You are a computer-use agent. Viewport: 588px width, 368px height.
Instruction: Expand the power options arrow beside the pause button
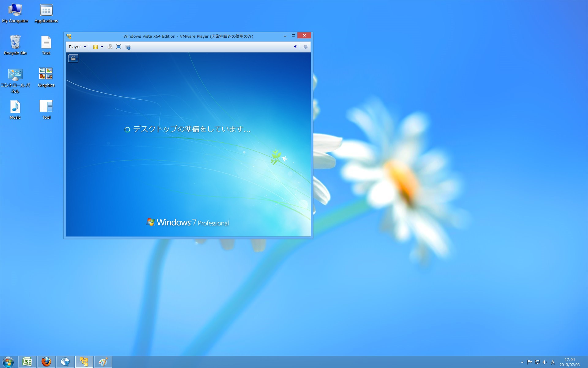[x=102, y=47]
